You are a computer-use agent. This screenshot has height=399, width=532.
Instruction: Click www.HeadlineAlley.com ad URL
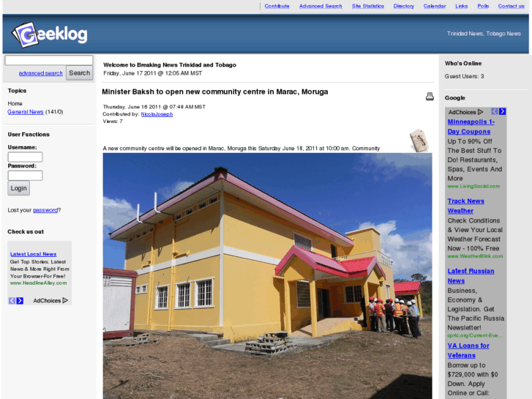click(x=38, y=283)
